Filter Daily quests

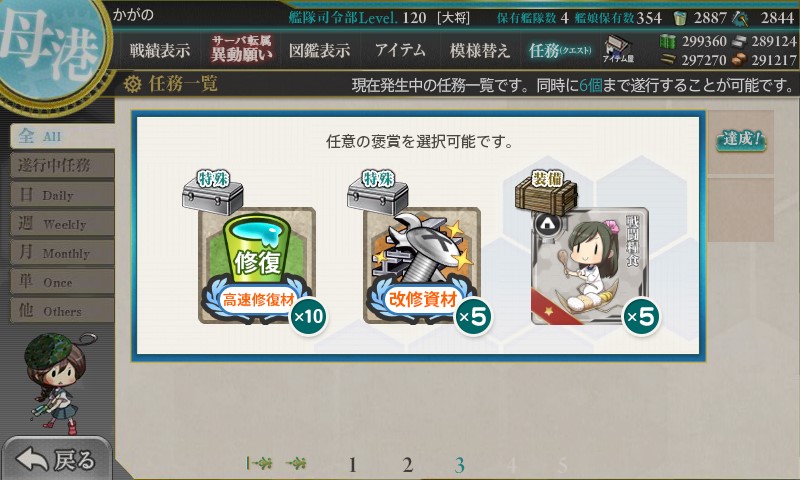[x=62, y=194]
